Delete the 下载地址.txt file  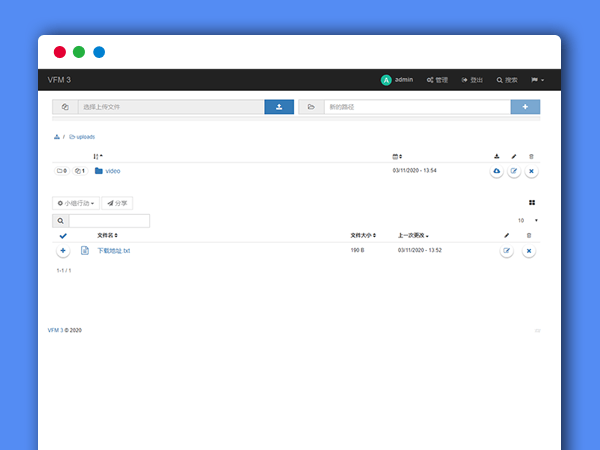[529, 250]
